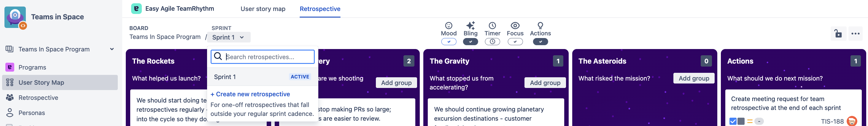Viewport: 868px width, 126px height.
Task: Add group in The Asteroids column
Action: tap(694, 78)
